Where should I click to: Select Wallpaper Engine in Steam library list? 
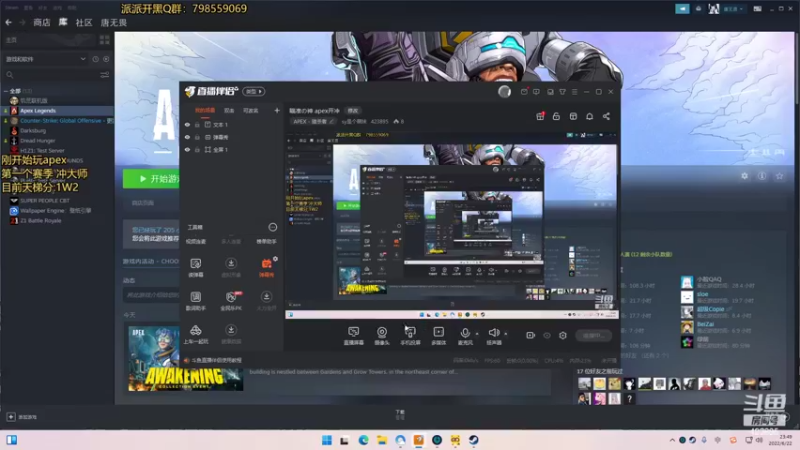tap(57, 211)
